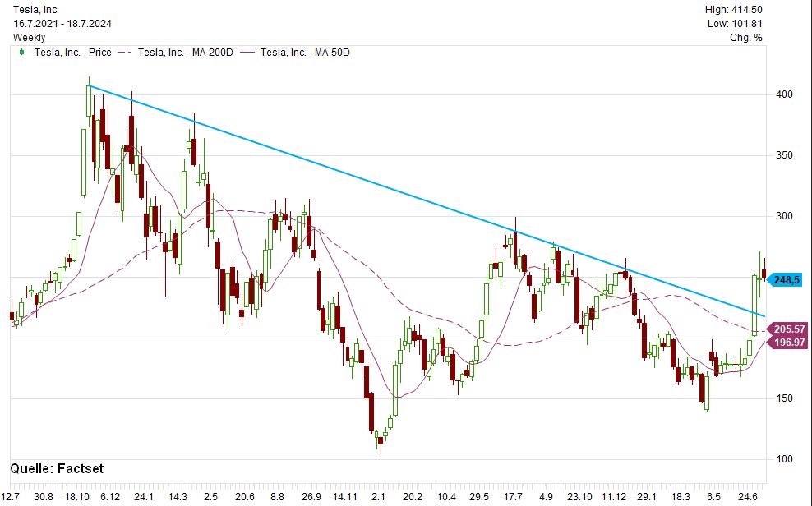Click the green Price legend marker icon
This screenshot has height=506, width=812.
click(21, 53)
